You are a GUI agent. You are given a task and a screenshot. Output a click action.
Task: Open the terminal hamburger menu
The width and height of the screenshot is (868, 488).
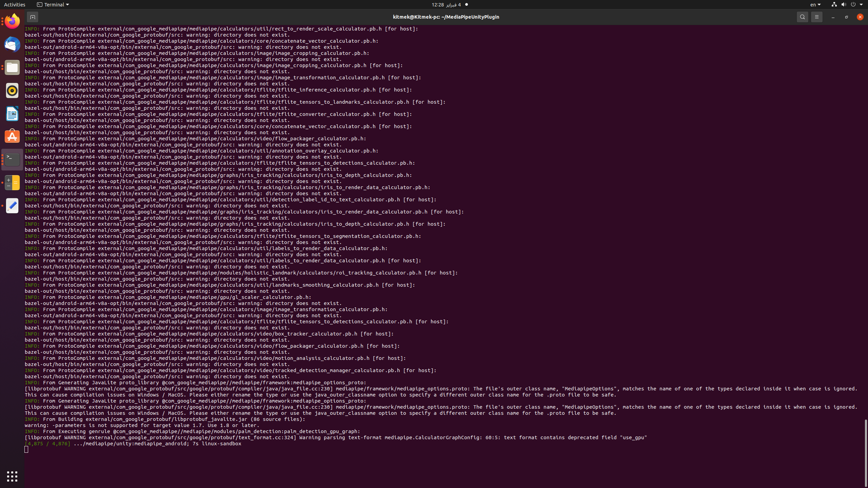[816, 17]
